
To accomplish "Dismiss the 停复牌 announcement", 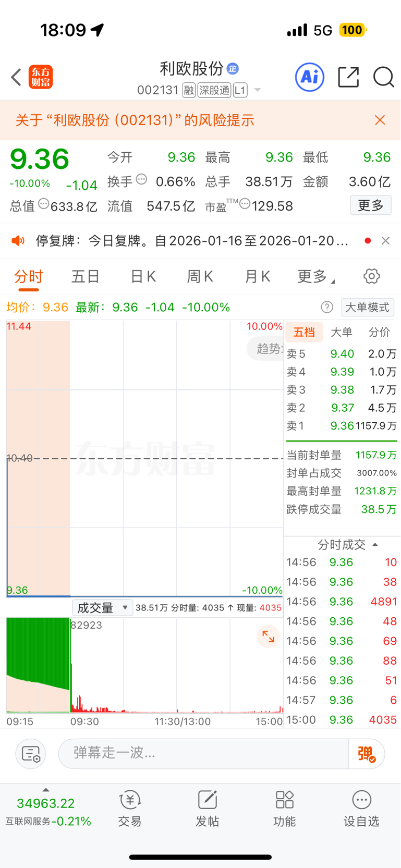I will [x=385, y=240].
